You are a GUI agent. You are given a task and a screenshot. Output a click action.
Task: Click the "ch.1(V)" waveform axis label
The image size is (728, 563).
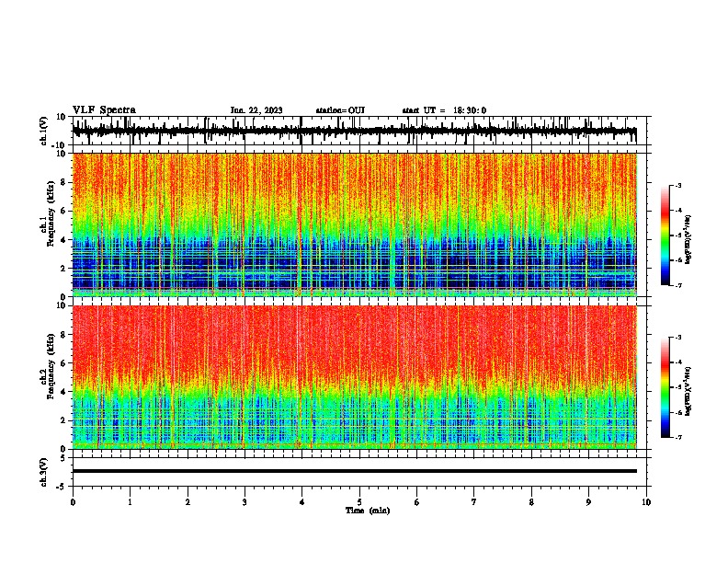tap(43, 131)
